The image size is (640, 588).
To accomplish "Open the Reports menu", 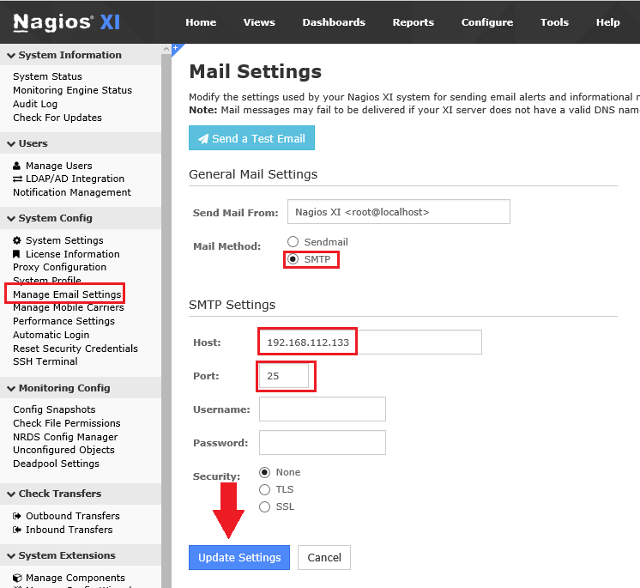I will coord(413,22).
